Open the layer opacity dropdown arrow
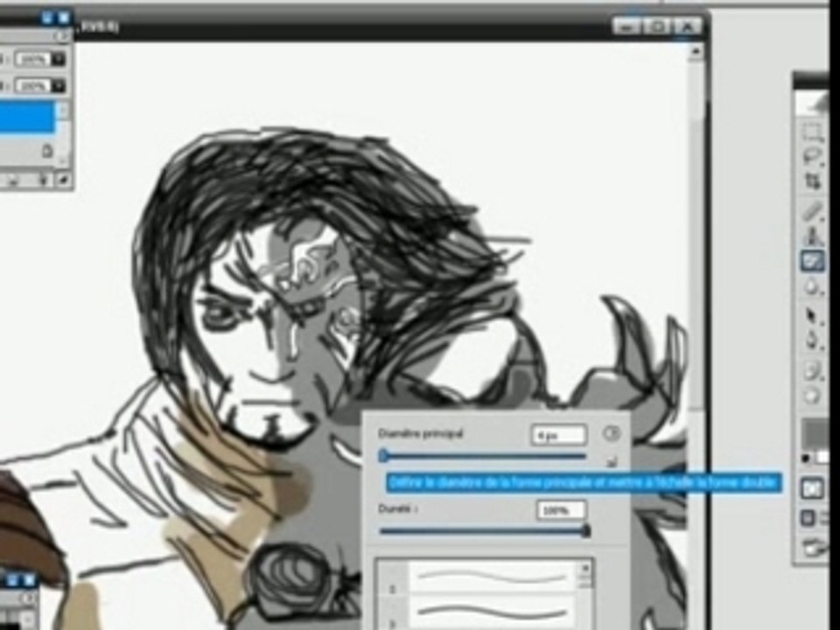This screenshot has width=840, height=630. point(59,59)
